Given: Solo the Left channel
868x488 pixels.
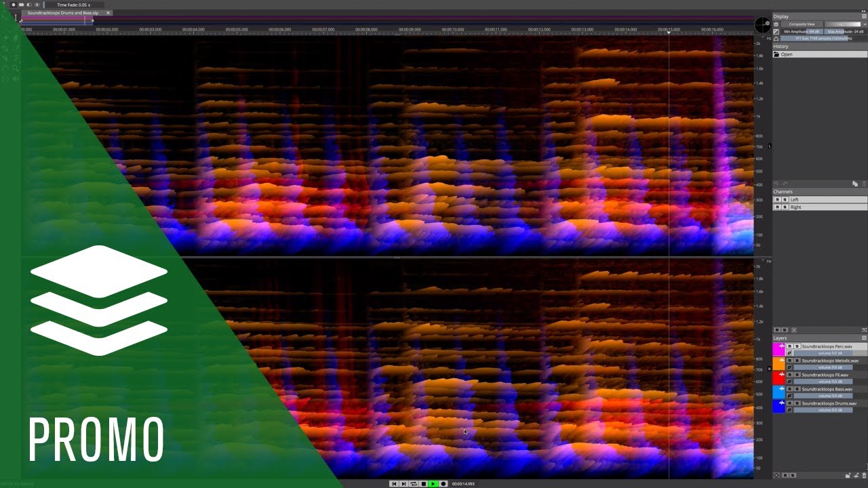Looking at the screenshot, I should click(785, 199).
